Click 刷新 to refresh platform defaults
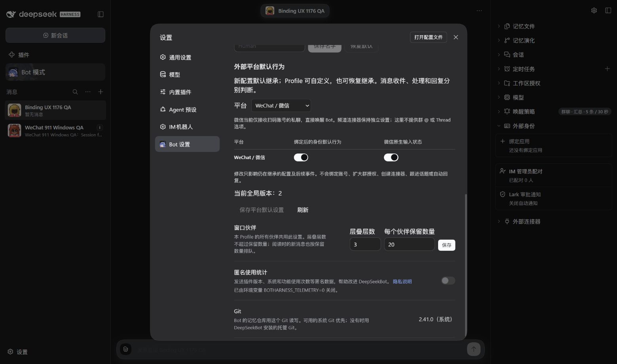Image resolution: width=617 pixels, height=364 pixels. pos(303,210)
